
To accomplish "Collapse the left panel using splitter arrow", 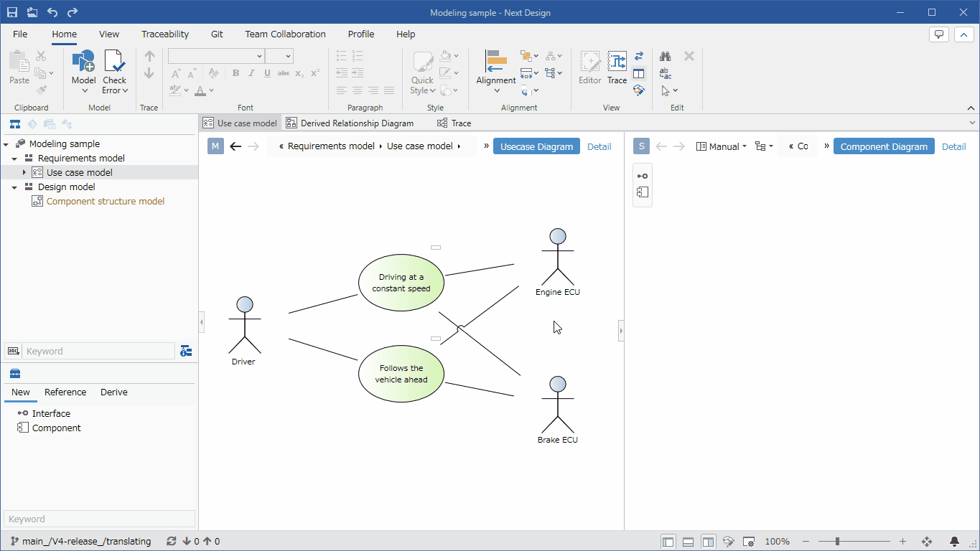I will pos(202,322).
